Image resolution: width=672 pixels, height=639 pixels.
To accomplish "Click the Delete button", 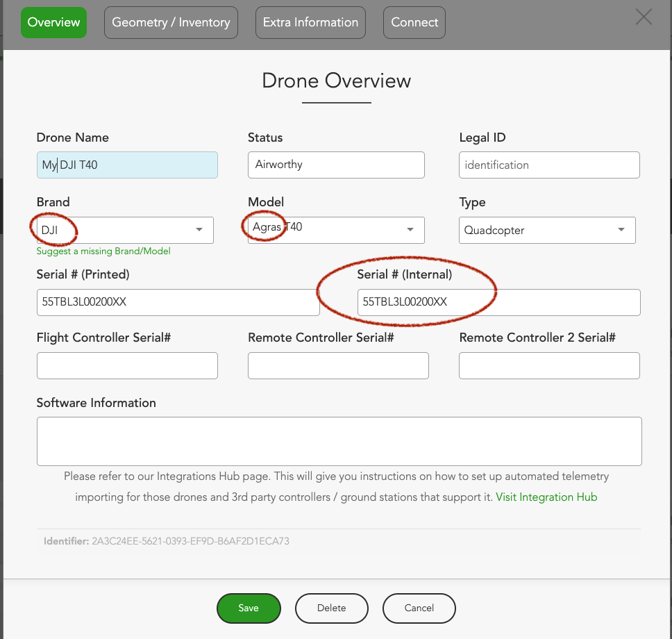I will pyautogui.click(x=332, y=608).
